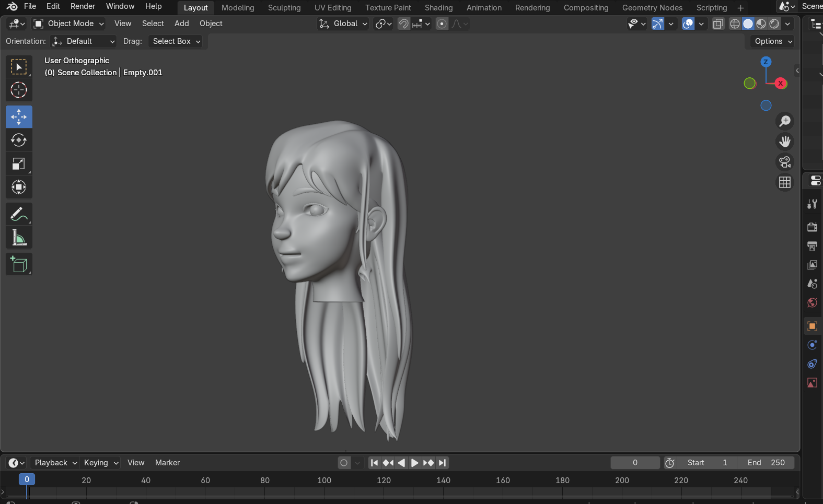
Task: Toggle camera view icon
Action: coord(784,162)
